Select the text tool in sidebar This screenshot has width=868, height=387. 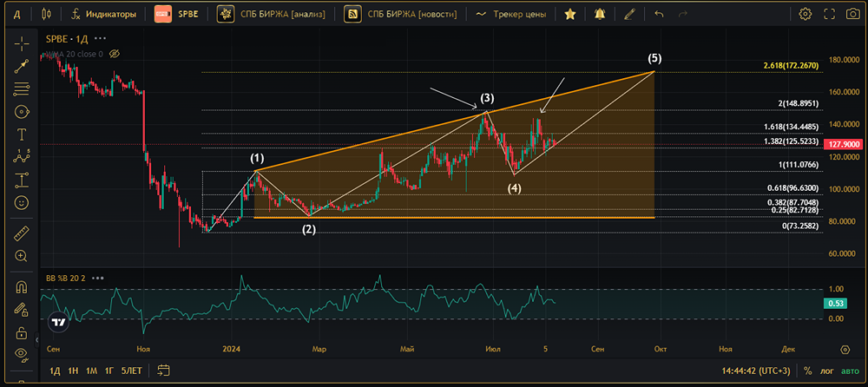pos(22,134)
